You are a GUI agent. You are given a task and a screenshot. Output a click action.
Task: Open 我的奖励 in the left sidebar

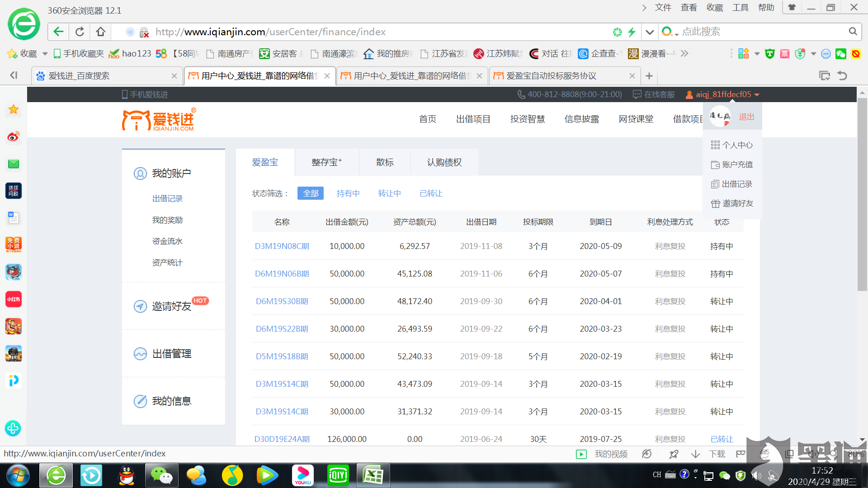(167, 220)
